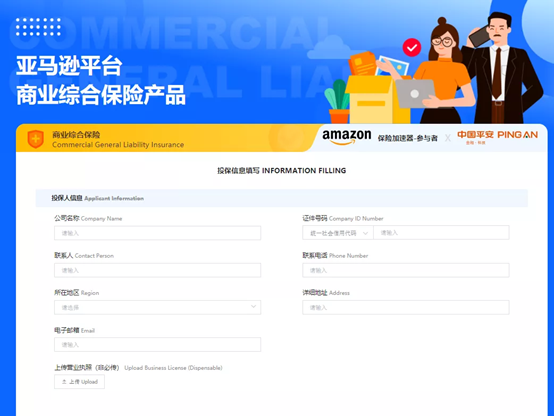The height and width of the screenshot is (416, 554).
Task: Focus the Contact Person input field
Action: (158, 270)
